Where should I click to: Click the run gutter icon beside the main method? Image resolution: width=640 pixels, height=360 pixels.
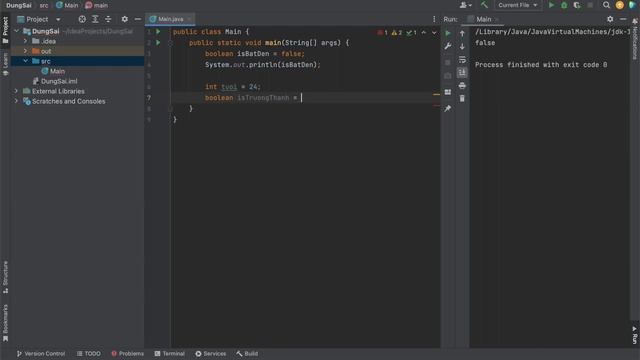coord(158,42)
